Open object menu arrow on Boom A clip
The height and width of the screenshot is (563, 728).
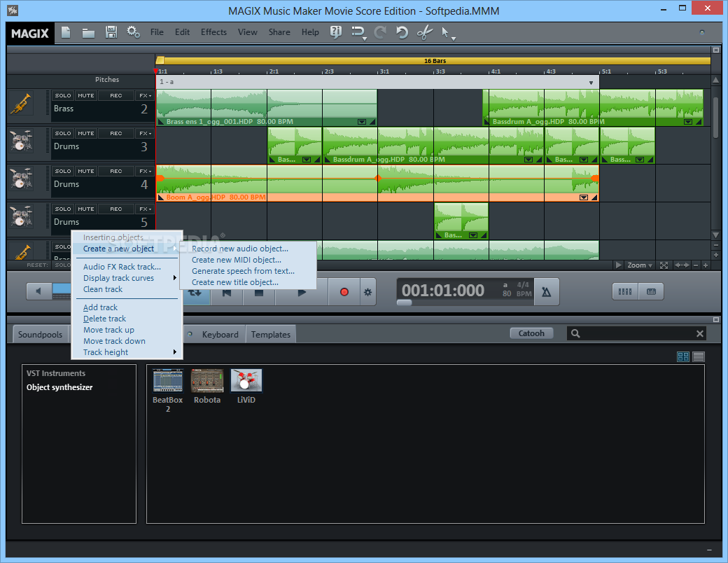point(584,197)
